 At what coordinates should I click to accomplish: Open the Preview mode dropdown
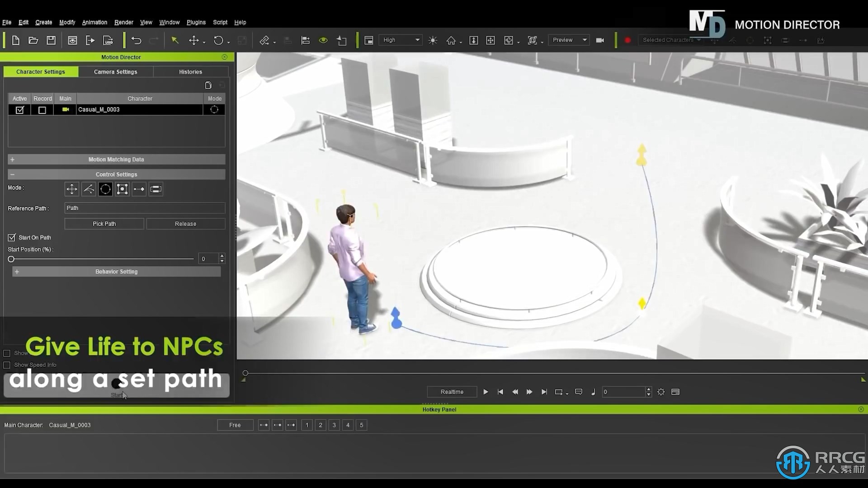tap(569, 40)
